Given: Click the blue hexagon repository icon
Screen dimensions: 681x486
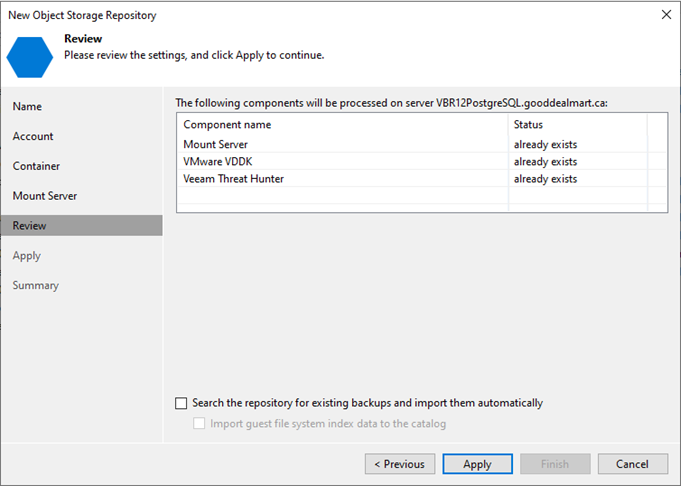Looking at the screenshot, I should [x=30, y=57].
